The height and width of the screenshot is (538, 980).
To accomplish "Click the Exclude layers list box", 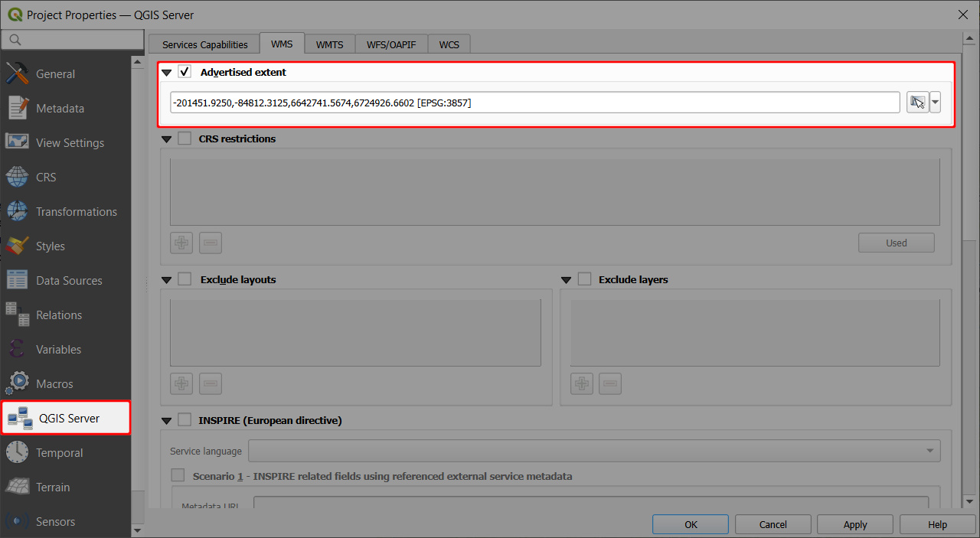I will point(755,332).
